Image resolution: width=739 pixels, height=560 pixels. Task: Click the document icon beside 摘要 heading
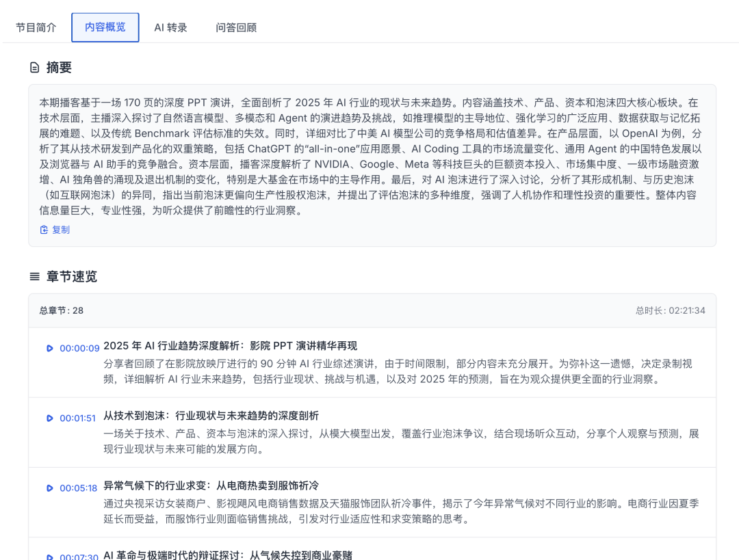[x=34, y=68]
